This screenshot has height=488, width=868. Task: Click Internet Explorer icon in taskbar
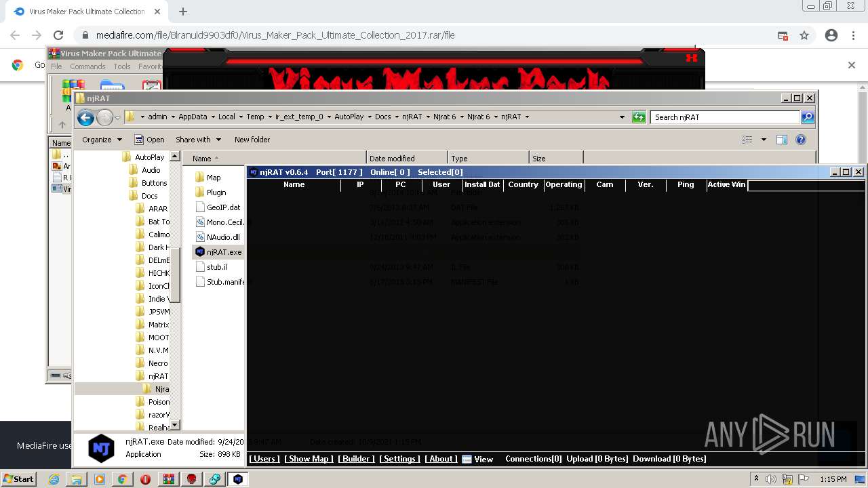pyautogui.click(x=54, y=479)
